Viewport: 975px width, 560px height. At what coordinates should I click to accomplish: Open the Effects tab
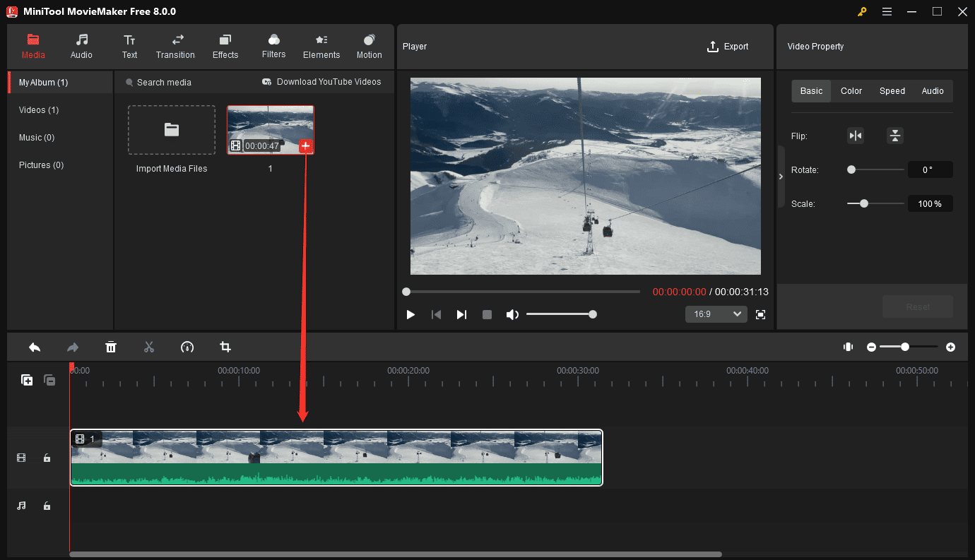point(225,46)
